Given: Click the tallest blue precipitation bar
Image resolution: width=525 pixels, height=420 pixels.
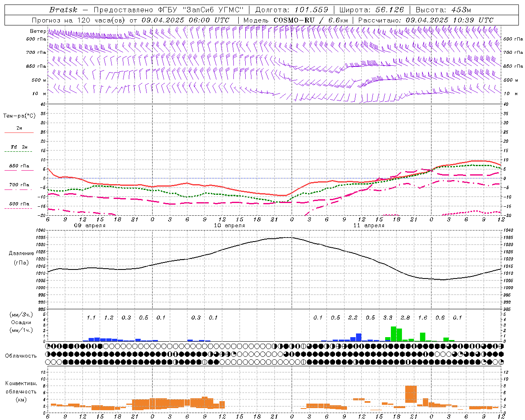Looking at the screenshot, I should click(x=359, y=337).
